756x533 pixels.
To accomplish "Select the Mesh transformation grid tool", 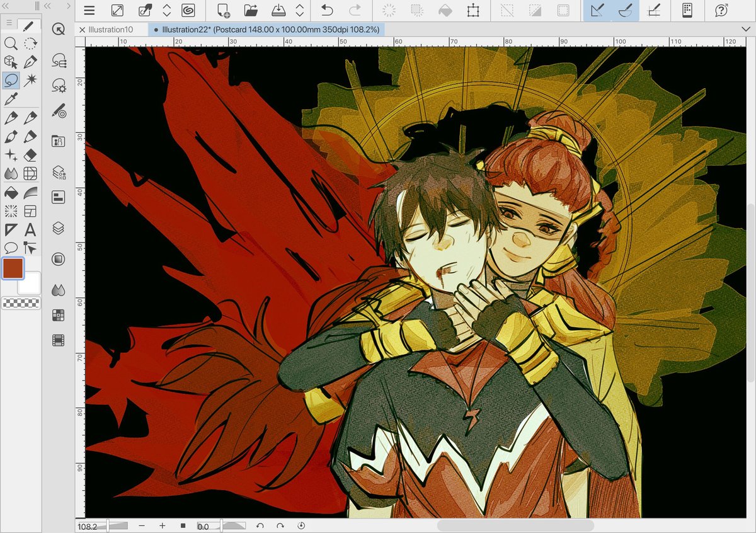I will (x=30, y=173).
